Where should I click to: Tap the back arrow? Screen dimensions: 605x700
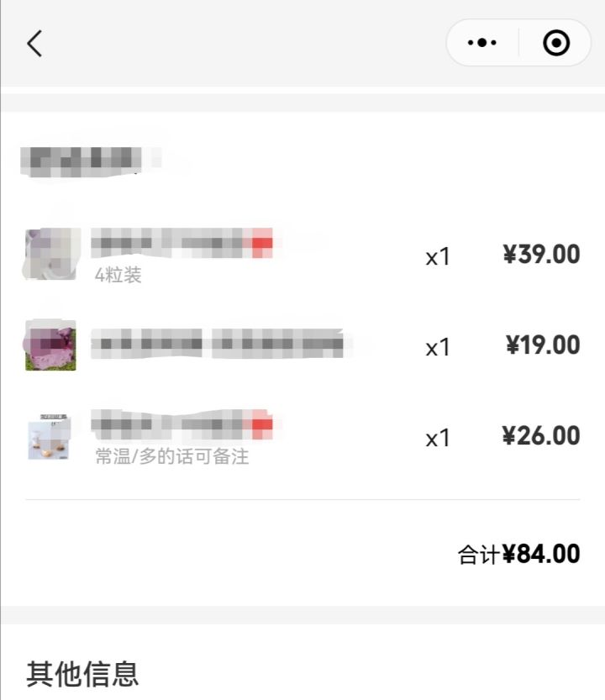point(34,43)
